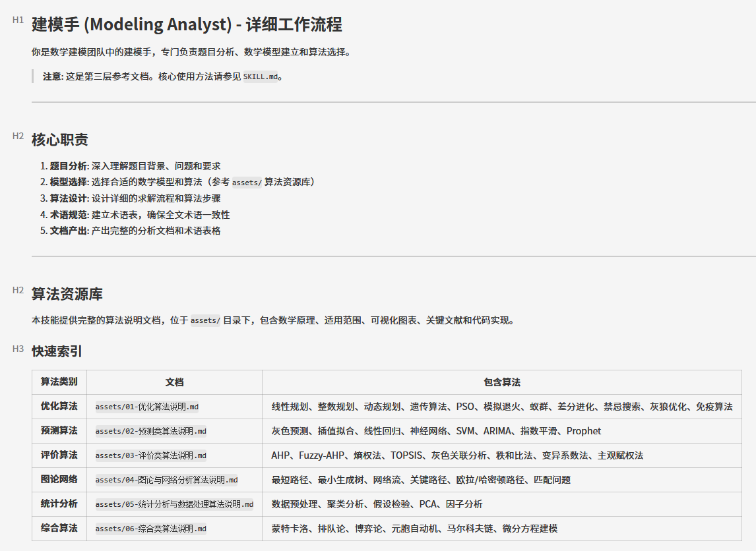Viewport: 756px width, 551px height.
Task: Click the 预测算法 row label
Action: [59, 430]
